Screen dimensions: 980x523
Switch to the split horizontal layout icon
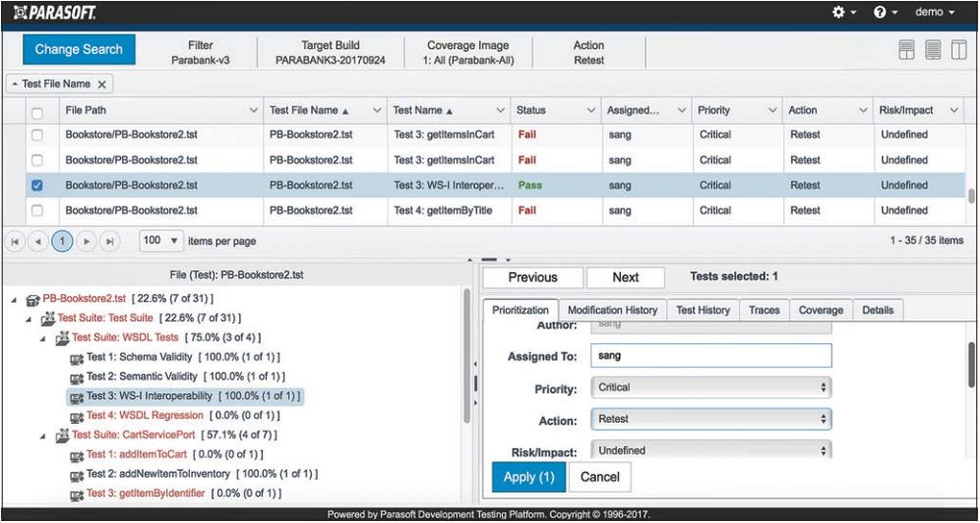point(907,49)
